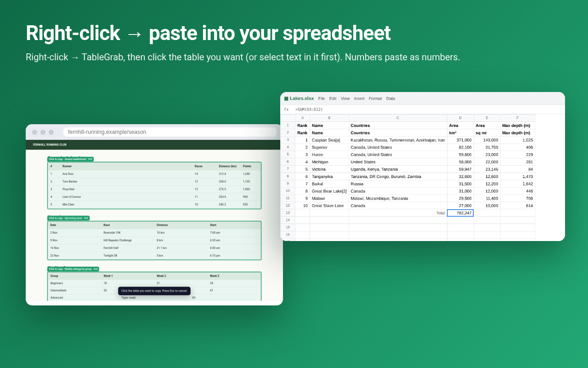Click the 'Tanganyika' cell
This screenshot has width=588, height=368.
[329, 177]
